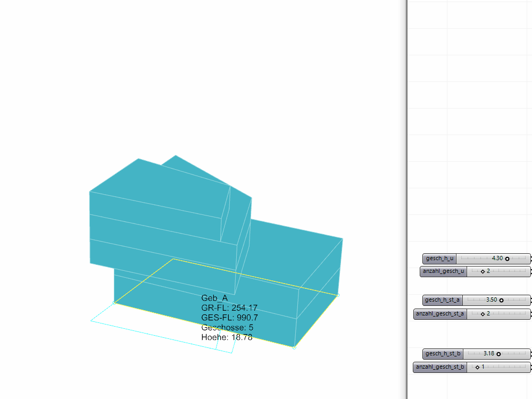Select the anzahl_gesch_u slider label

click(444, 271)
